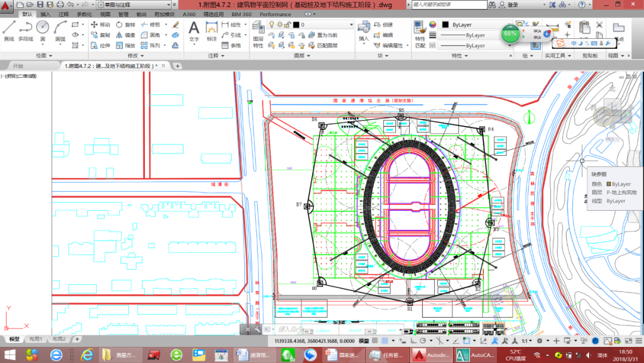Toggle the layer 0 lock icon
This screenshot has width=644, height=363.
pyautogui.click(x=287, y=24)
